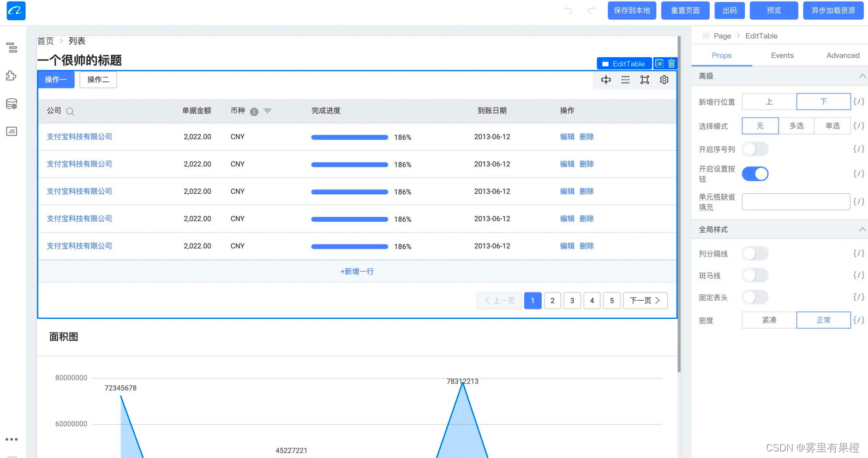Click the filter icon beside 币种 header
This screenshot has width=868, height=458.
[267, 111]
